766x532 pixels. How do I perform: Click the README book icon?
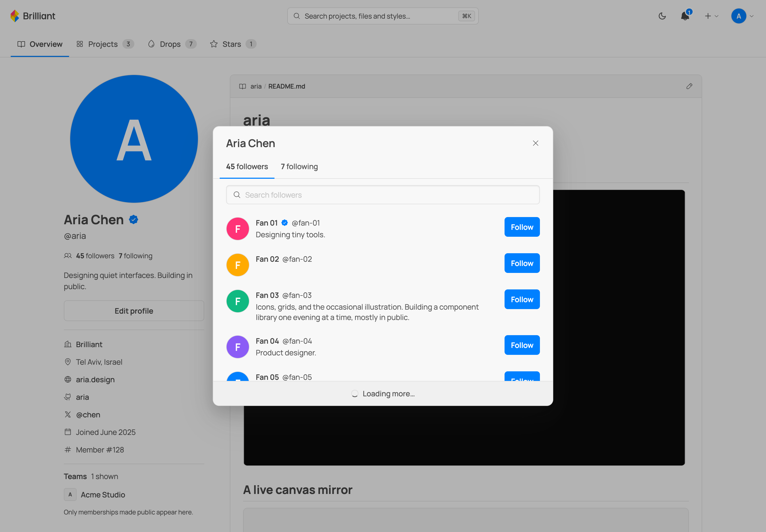coord(242,86)
